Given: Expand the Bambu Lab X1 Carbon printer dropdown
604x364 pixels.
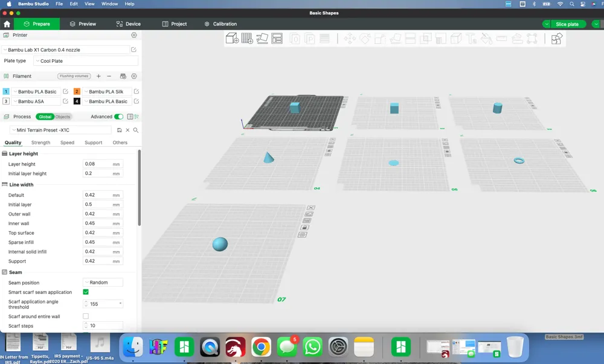Looking at the screenshot, I should [66, 49].
